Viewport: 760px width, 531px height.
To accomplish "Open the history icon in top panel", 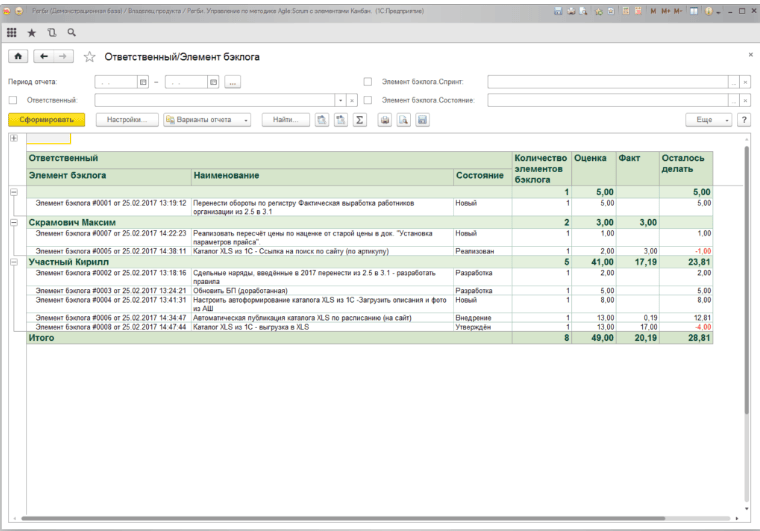I will [52, 32].
